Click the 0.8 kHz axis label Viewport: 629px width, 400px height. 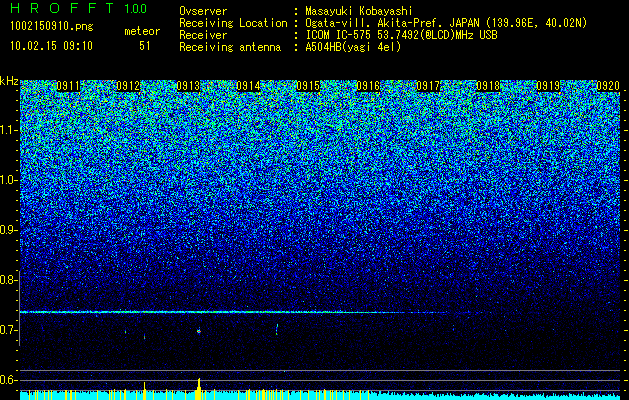coord(8,280)
